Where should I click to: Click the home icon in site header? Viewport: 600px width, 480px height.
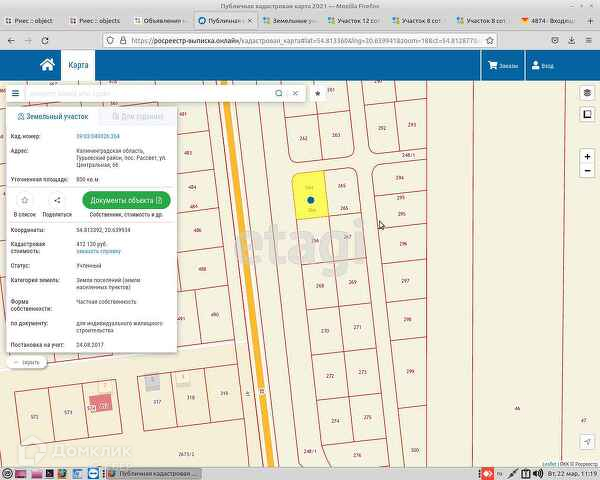[47, 65]
